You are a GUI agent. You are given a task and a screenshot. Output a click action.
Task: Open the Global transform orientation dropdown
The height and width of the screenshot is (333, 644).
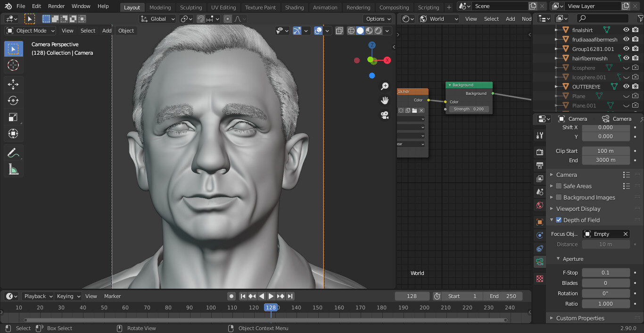[158, 19]
